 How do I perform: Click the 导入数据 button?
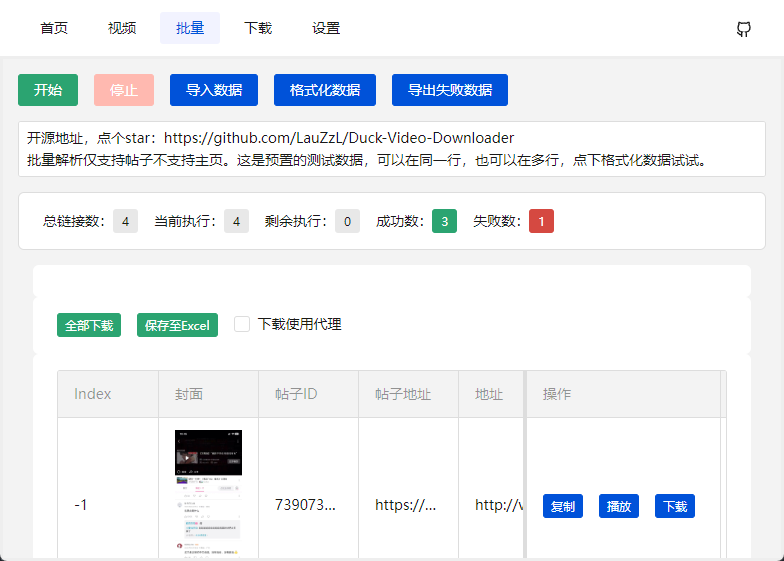tap(214, 90)
